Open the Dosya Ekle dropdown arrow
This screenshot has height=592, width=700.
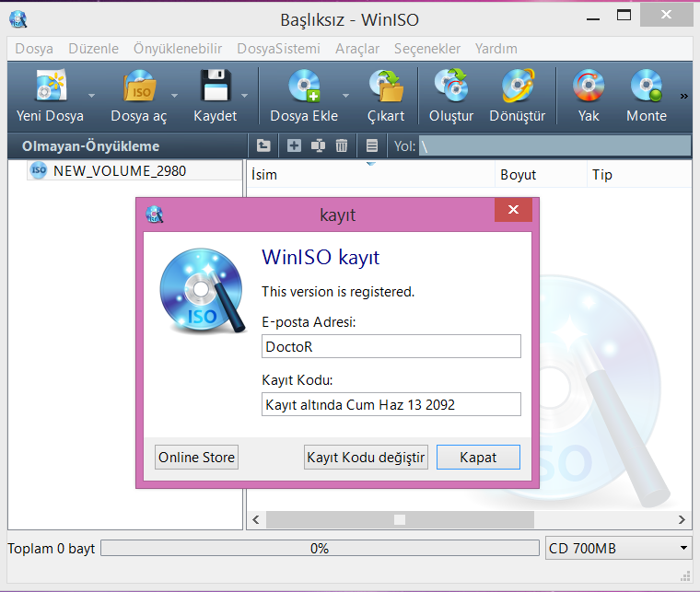pos(345,96)
